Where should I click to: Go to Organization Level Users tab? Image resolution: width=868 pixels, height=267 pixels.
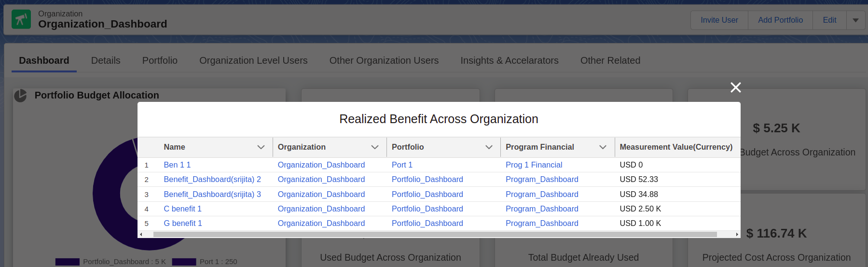coord(253,60)
